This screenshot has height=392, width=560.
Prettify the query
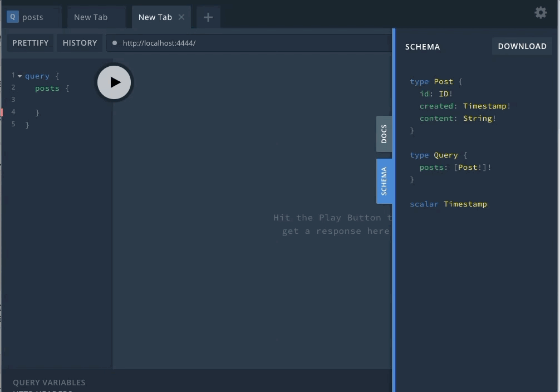31,43
